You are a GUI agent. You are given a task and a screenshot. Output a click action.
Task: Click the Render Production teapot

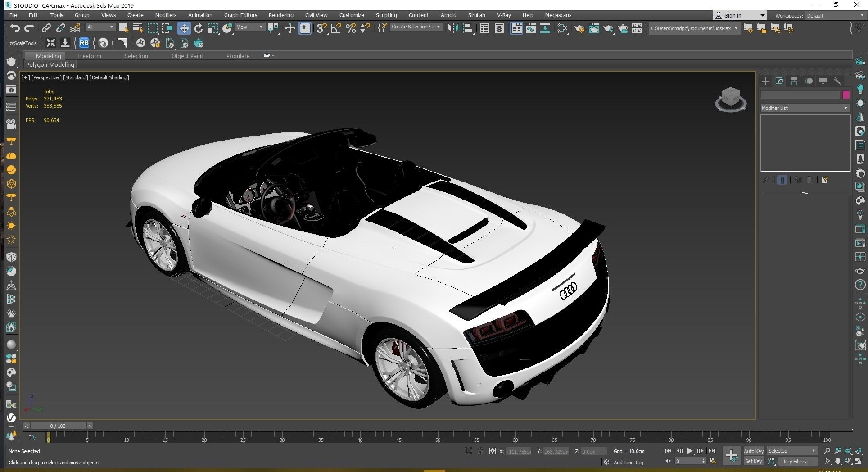click(608, 28)
